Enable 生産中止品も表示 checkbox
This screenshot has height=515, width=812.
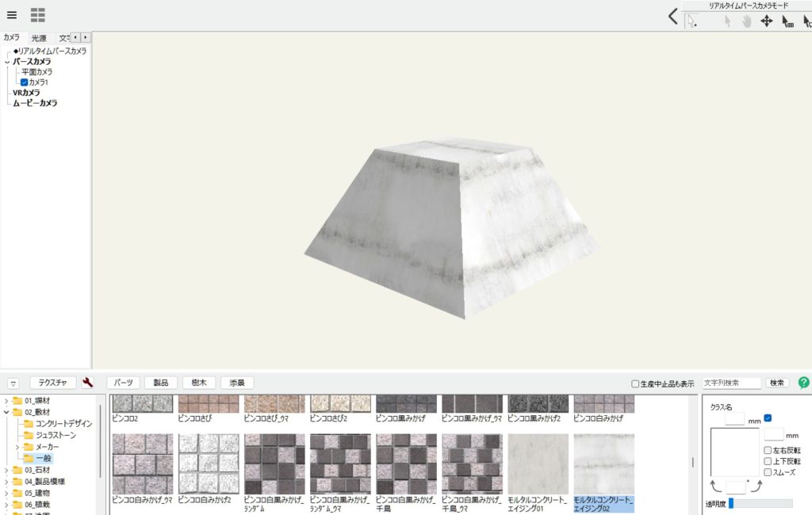tap(635, 384)
